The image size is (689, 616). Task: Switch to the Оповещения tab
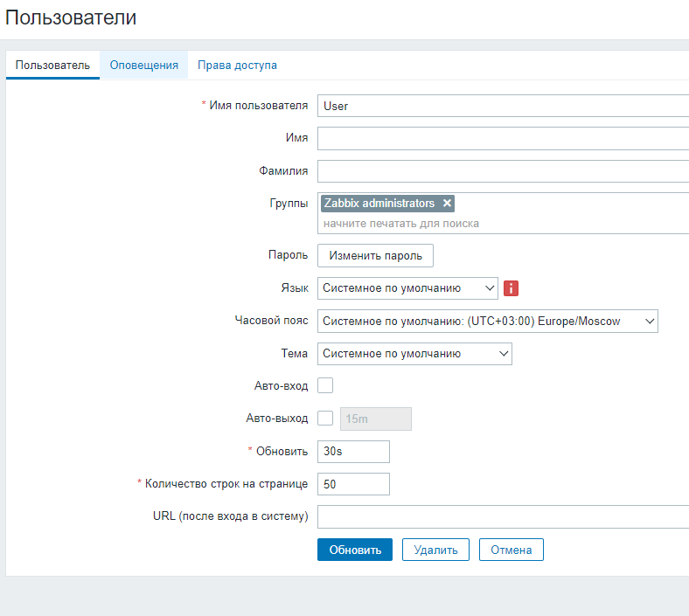pos(143,66)
